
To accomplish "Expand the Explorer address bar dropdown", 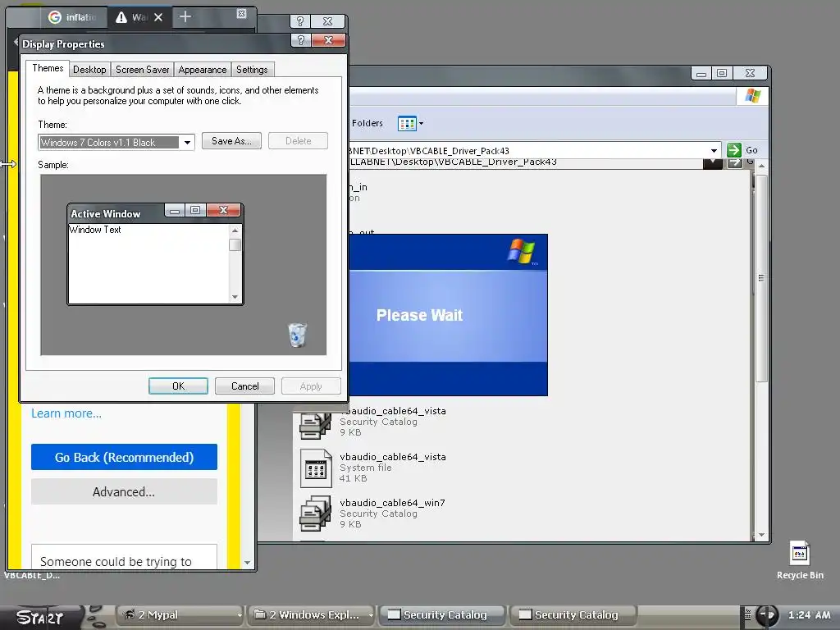I will [714, 151].
